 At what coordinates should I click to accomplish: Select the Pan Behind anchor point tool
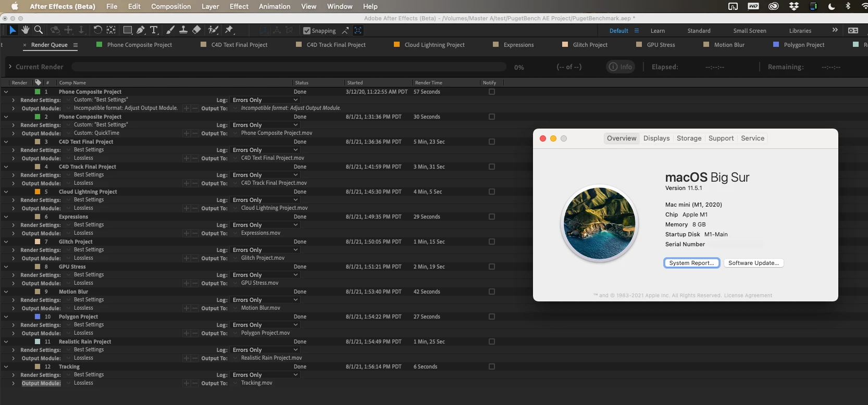[111, 30]
